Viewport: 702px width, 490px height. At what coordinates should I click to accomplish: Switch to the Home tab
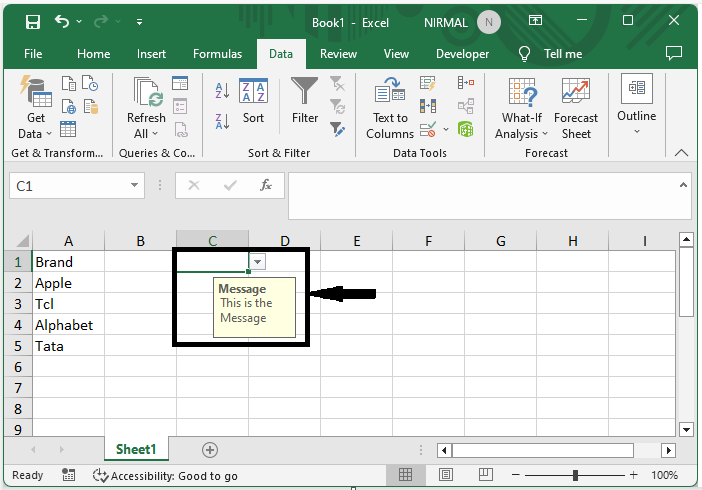94,54
